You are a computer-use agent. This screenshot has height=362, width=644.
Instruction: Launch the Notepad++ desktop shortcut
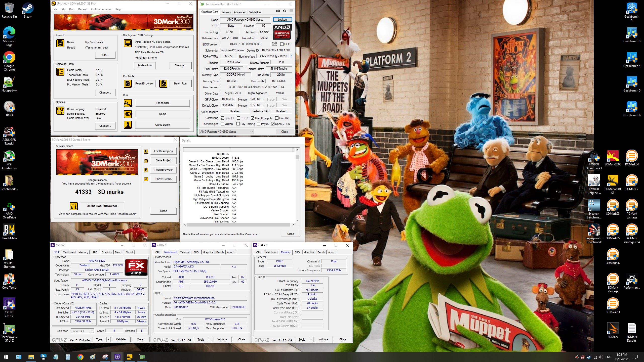[9, 84]
